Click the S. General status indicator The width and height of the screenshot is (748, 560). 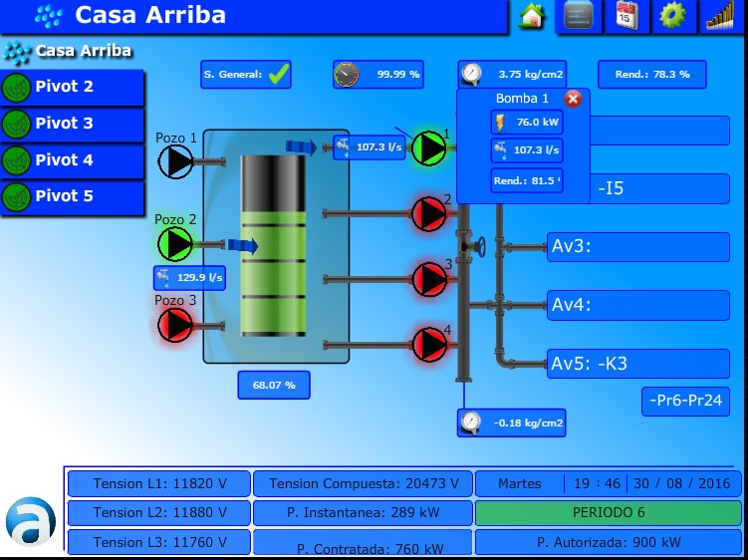point(246,75)
